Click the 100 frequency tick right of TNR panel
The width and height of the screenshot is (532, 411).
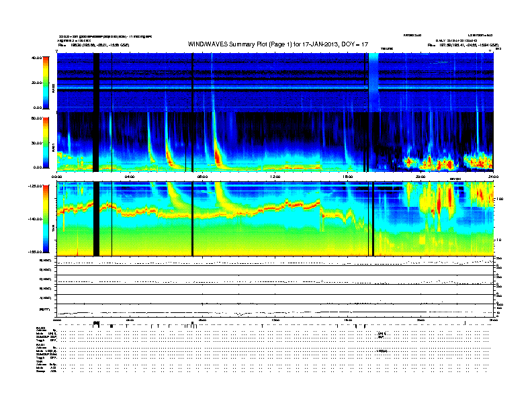click(x=500, y=199)
